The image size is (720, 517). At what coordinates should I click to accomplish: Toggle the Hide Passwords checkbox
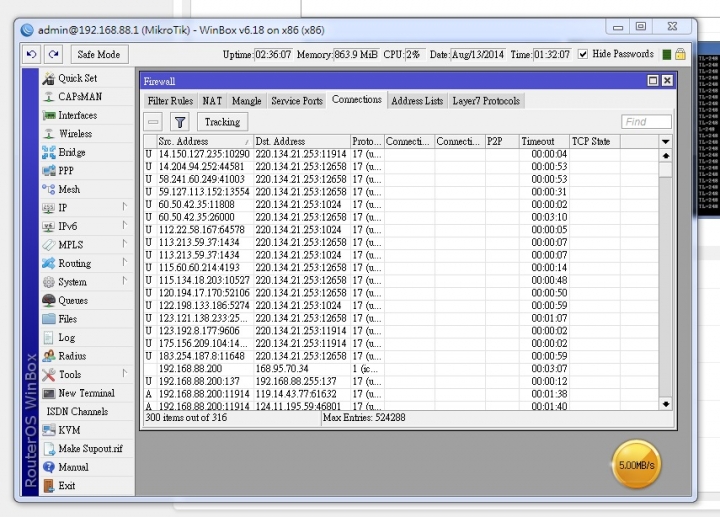(x=583, y=54)
